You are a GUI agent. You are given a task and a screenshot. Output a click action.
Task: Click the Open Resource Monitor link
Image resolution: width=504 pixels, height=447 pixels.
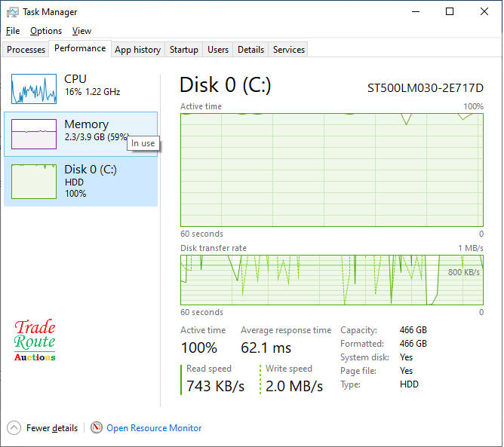pos(154,428)
